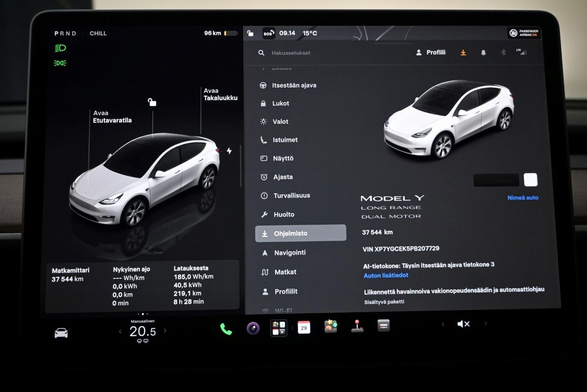Raise volume with right chevron
587x392 pixels.
[485, 323]
